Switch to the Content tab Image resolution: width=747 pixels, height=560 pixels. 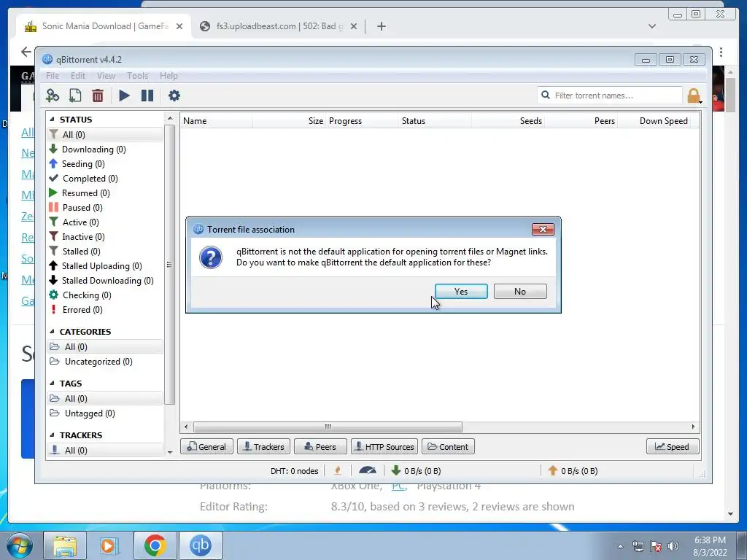click(x=448, y=447)
